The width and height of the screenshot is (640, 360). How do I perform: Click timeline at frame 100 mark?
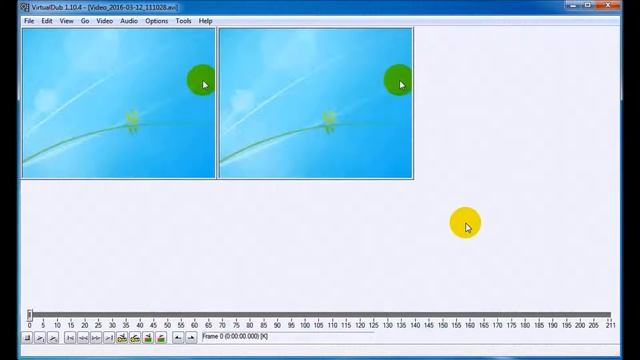point(305,325)
